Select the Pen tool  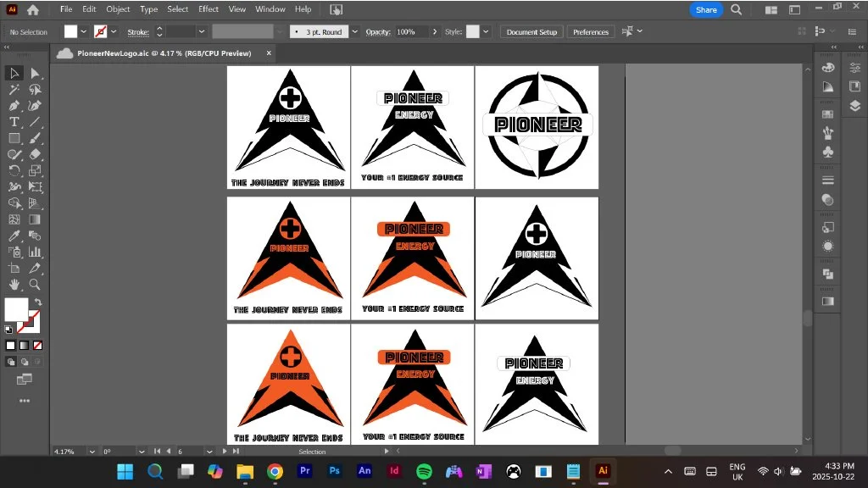pyautogui.click(x=14, y=106)
